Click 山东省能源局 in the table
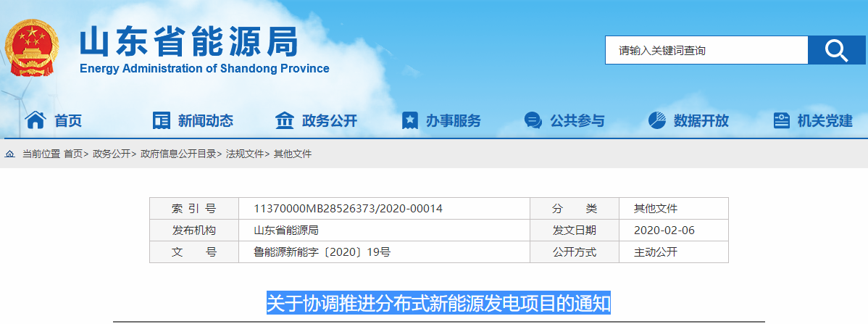This screenshot has width=868, height=324. (286, 230)
